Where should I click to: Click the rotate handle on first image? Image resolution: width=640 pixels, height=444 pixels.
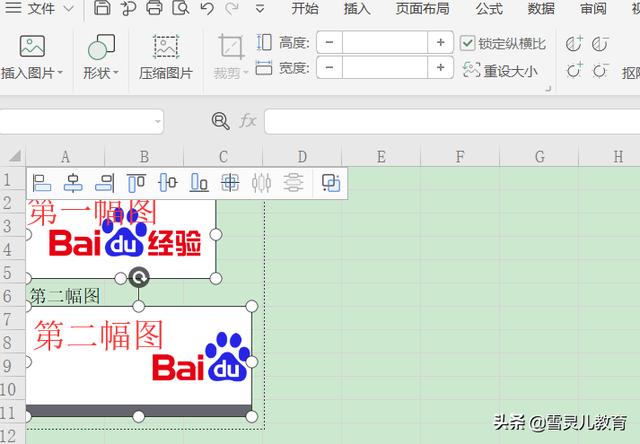(139, 278)
